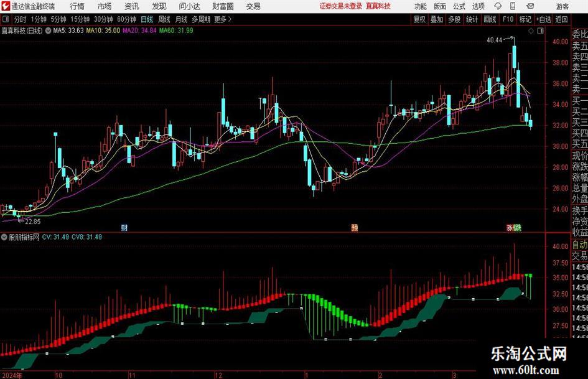Switch to the 月线 monthly tab

(x=182, y=19)
